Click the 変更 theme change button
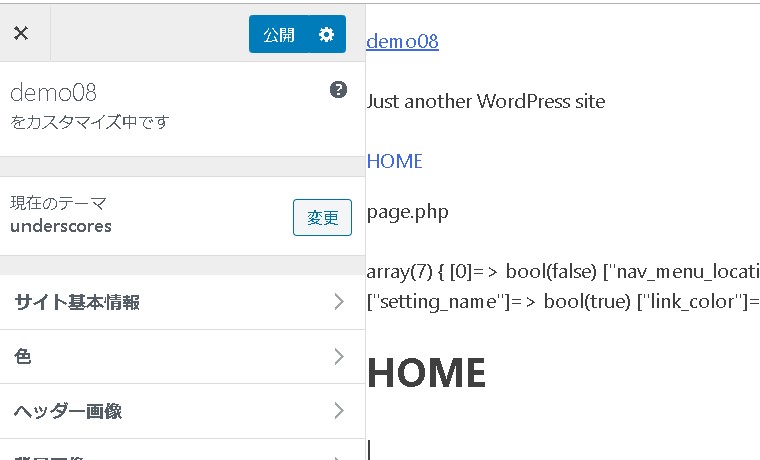This screenshot has width=760, height=460. point(322,218)
